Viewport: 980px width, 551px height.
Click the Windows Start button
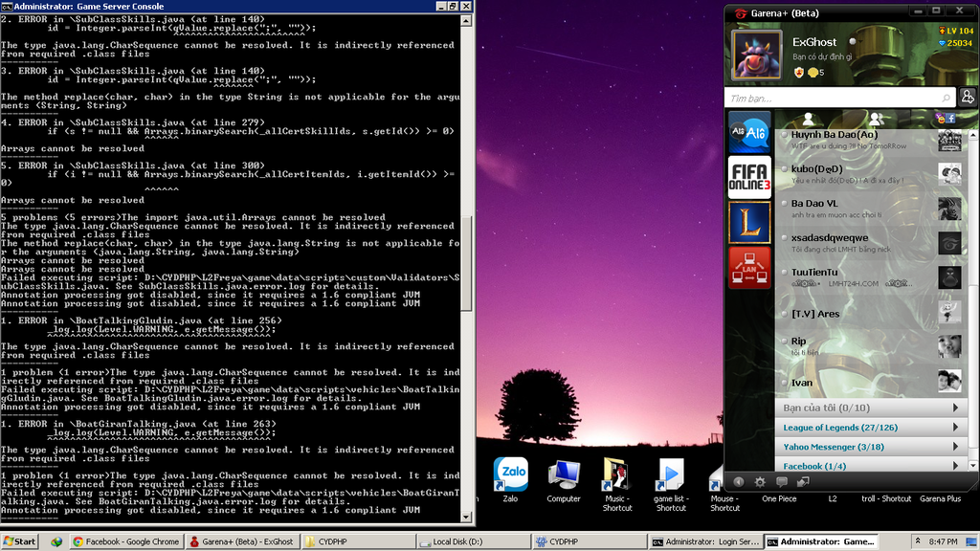click(x=20, y=541)
